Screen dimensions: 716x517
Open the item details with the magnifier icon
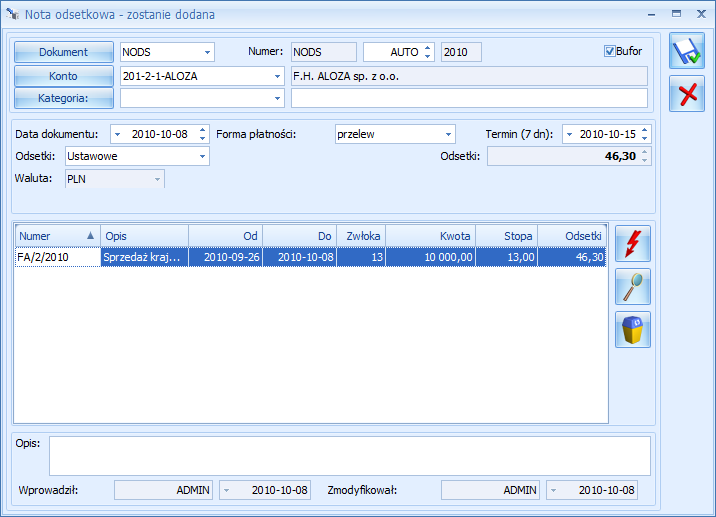tap(633, 287)
